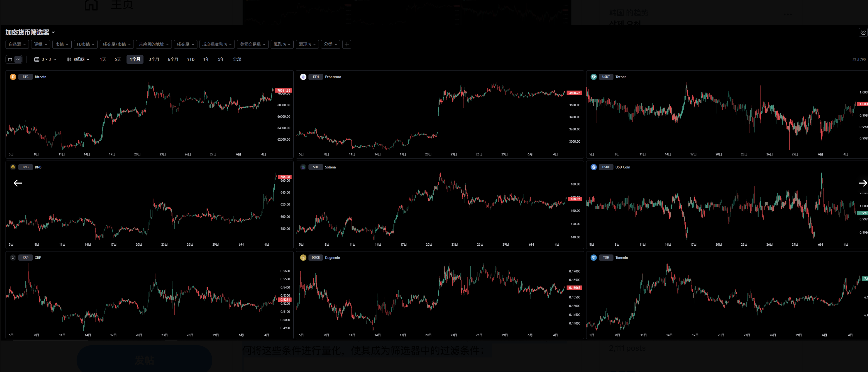Switch to table view mode

10,59
